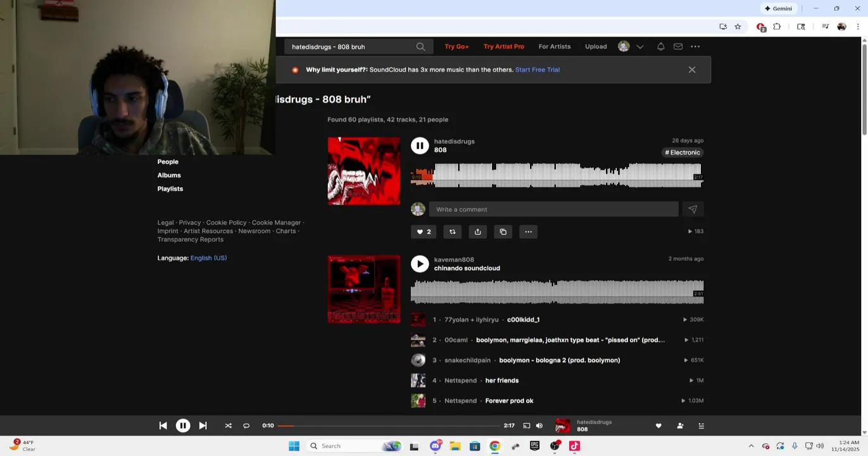Pause the hatedisdrugs 808 track in results
The image size is (868, 456).
(420, 146)
